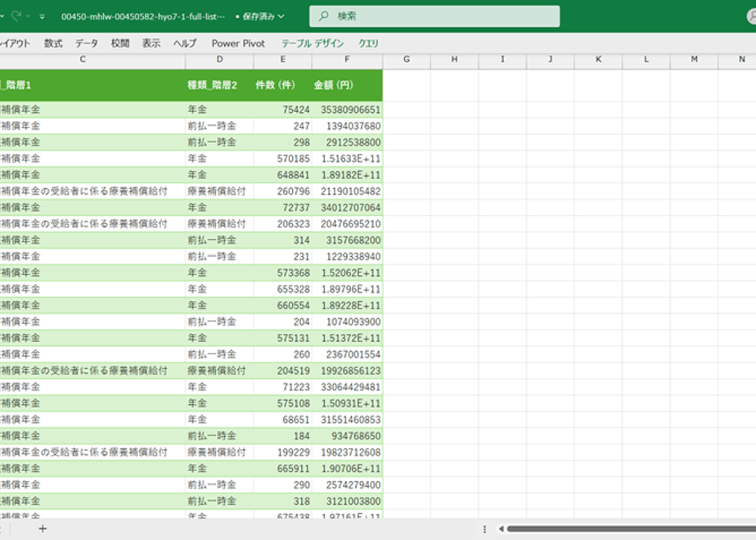756x540 pixels.
Task: Open the redo history dropdown arrow
Action: point(28,16)
